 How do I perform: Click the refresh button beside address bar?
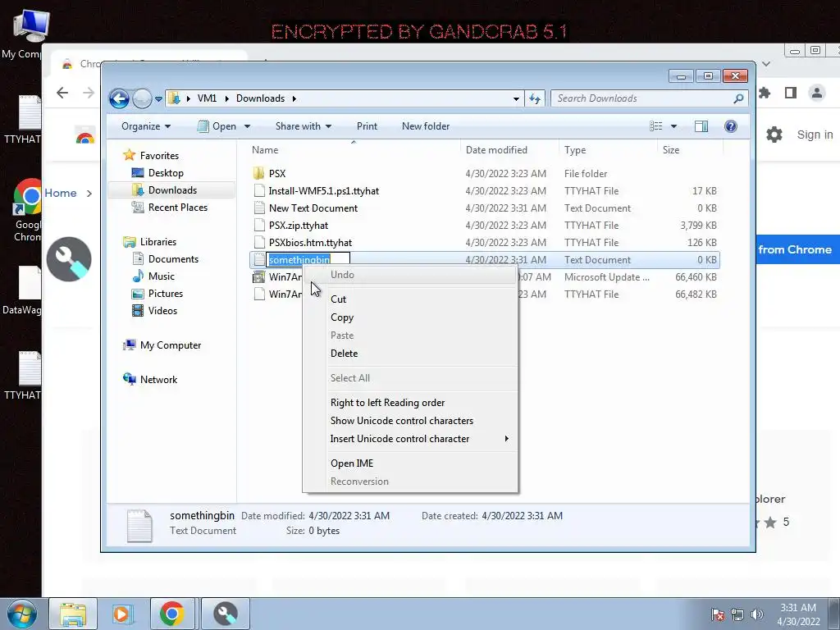tap(535, 98)
